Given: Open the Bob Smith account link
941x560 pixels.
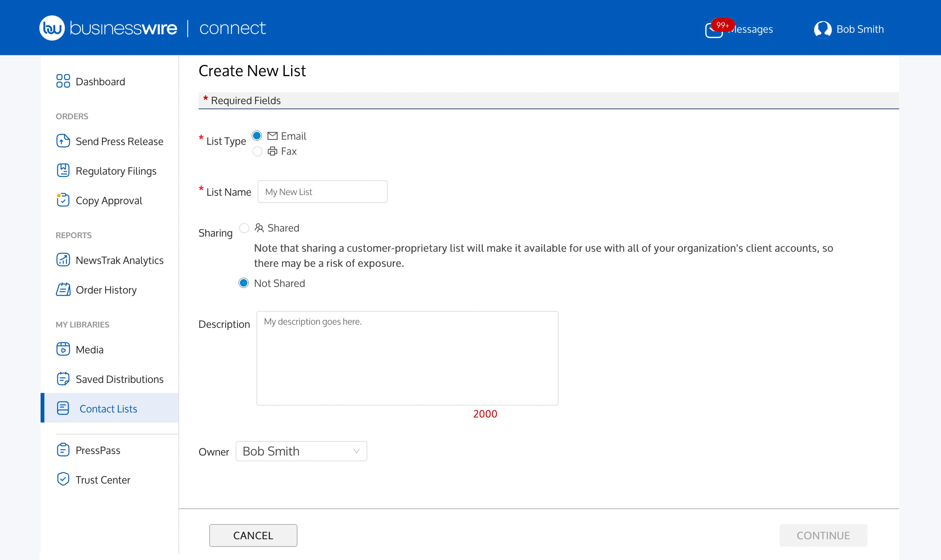Looking at the screenshot, I should (x=860, y=29).
